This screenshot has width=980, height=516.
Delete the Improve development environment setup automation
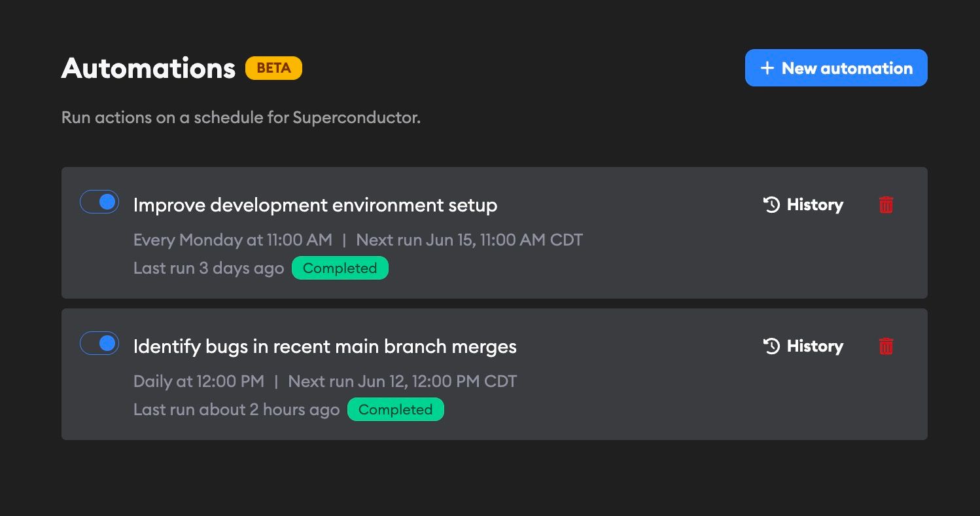[x=886, y=205]
